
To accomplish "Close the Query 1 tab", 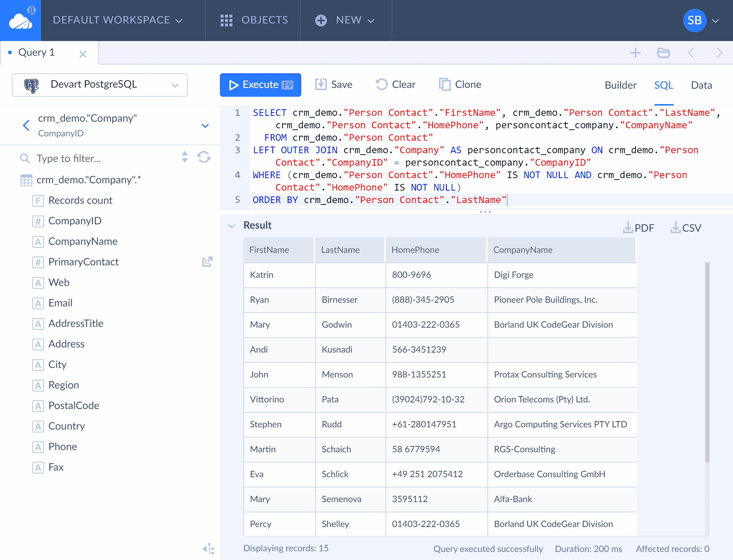I will (x=83, y=54).
